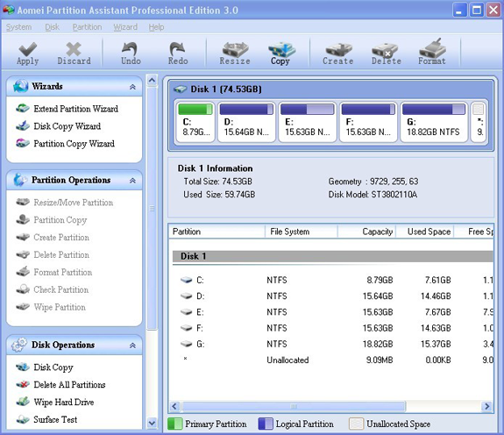This screenshot has width=504, height=435.
Task: Sort by the Partition column header
Action: [217, 232]
